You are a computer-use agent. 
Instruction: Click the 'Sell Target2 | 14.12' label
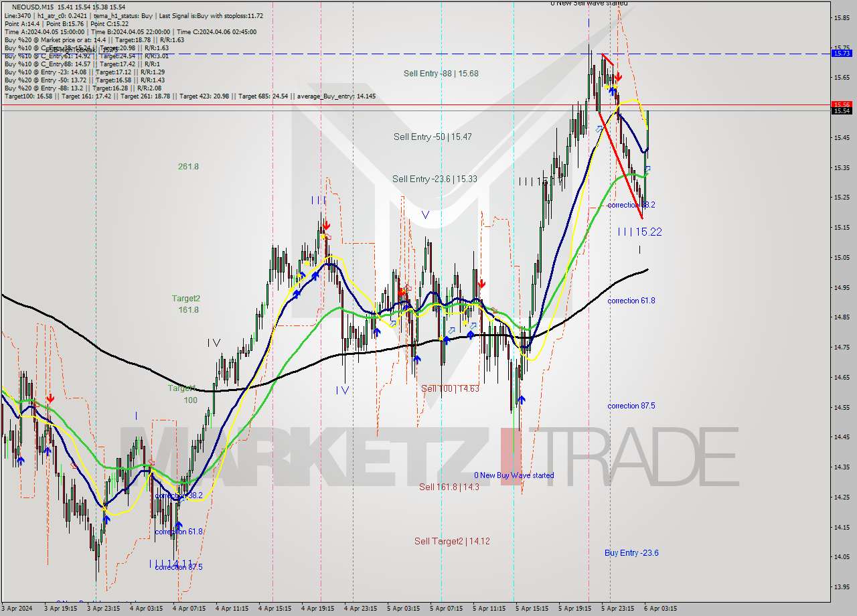tap(452, 541)
